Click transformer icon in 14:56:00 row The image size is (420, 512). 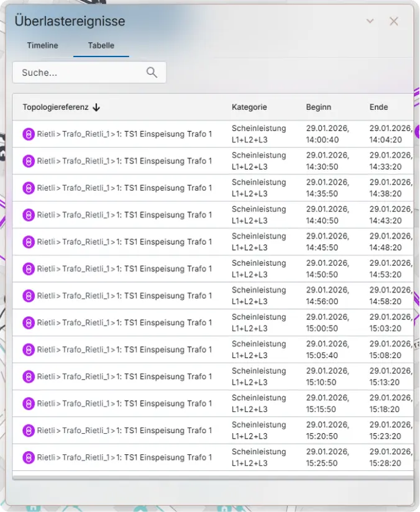tap(29, 296)
